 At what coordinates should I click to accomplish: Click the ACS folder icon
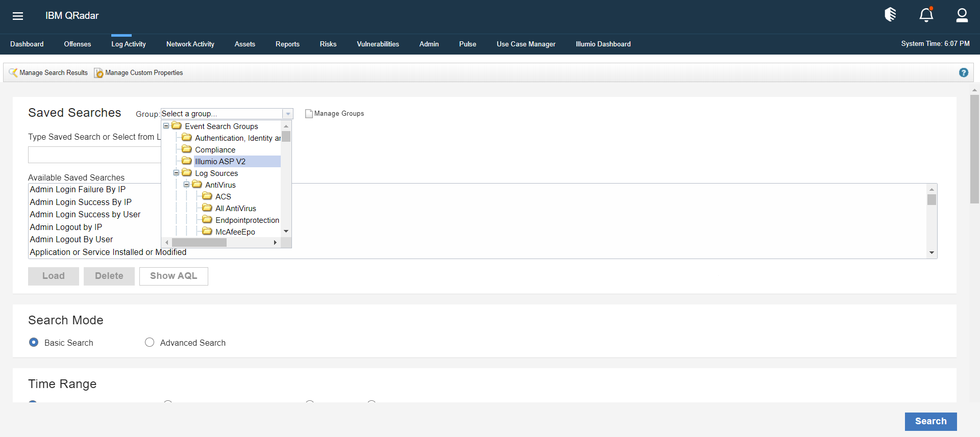207,196
